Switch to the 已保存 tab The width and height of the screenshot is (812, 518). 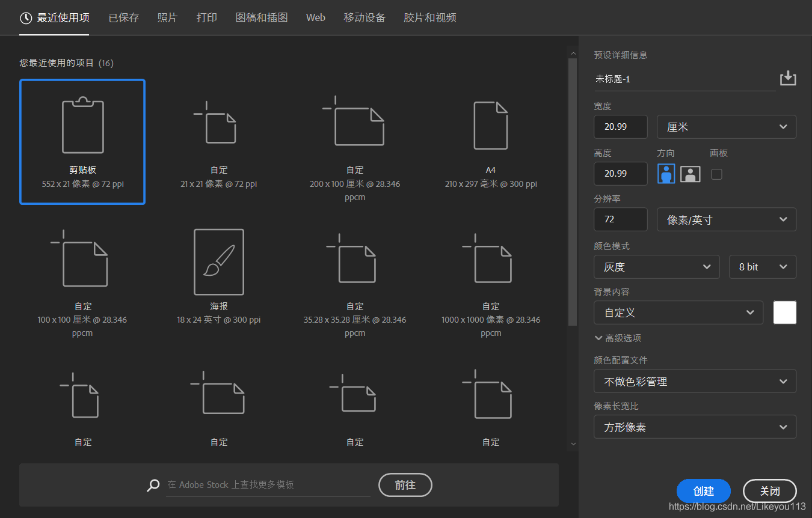[x=124, y=18]
